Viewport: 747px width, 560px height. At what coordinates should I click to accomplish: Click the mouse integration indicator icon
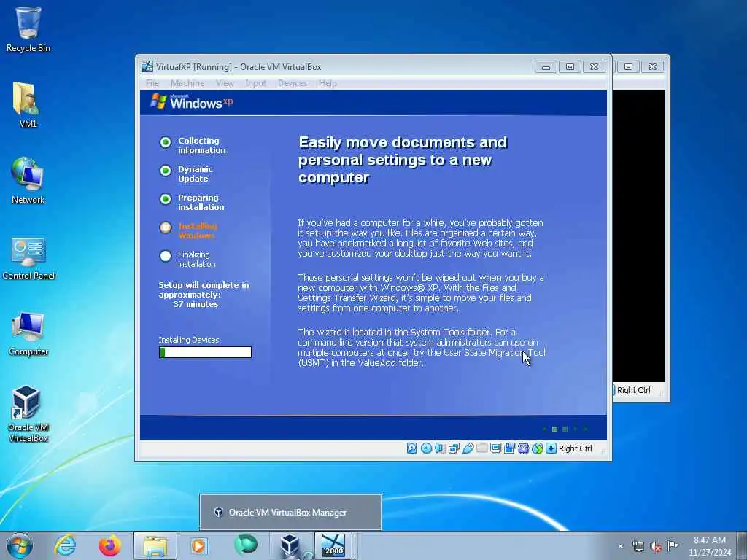pos(538,448)
